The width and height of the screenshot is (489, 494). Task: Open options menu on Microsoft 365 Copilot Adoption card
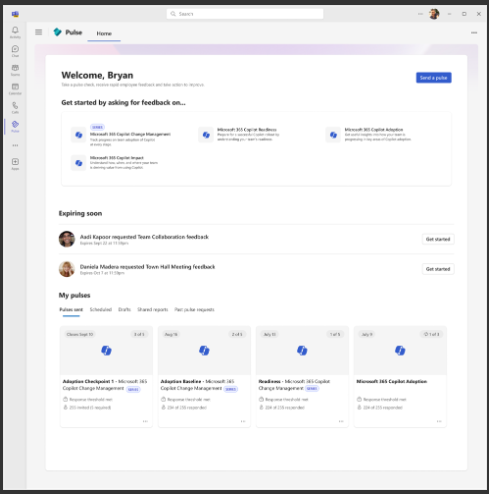coord(439,421)
